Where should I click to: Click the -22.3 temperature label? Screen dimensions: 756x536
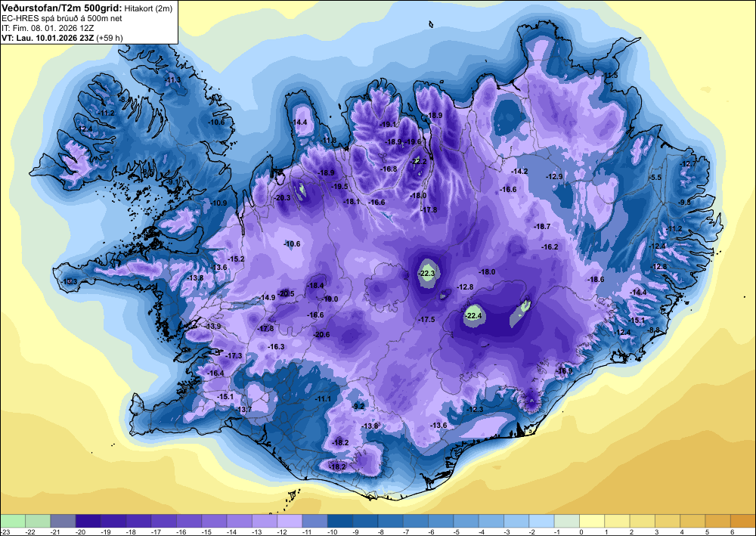(x=427, y=274)
